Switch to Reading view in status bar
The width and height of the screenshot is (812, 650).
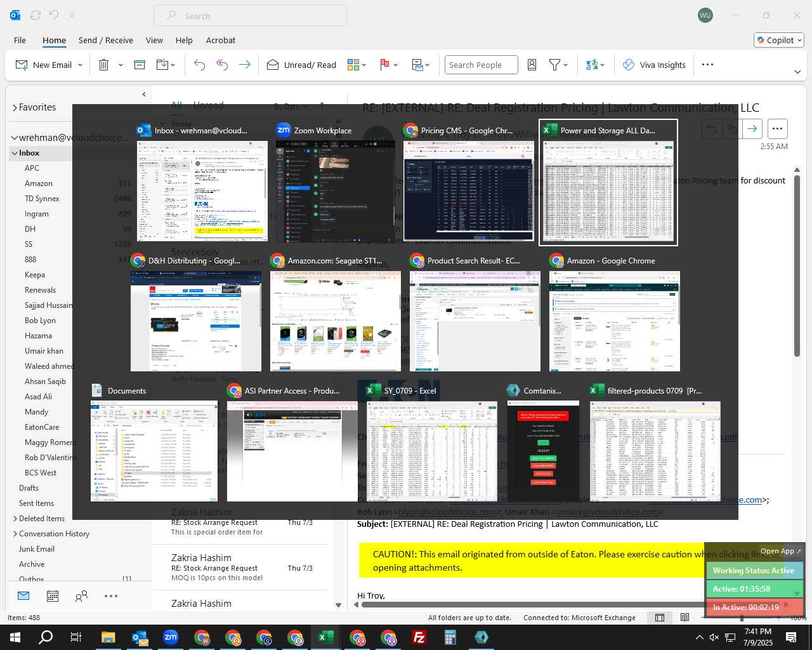684,618
